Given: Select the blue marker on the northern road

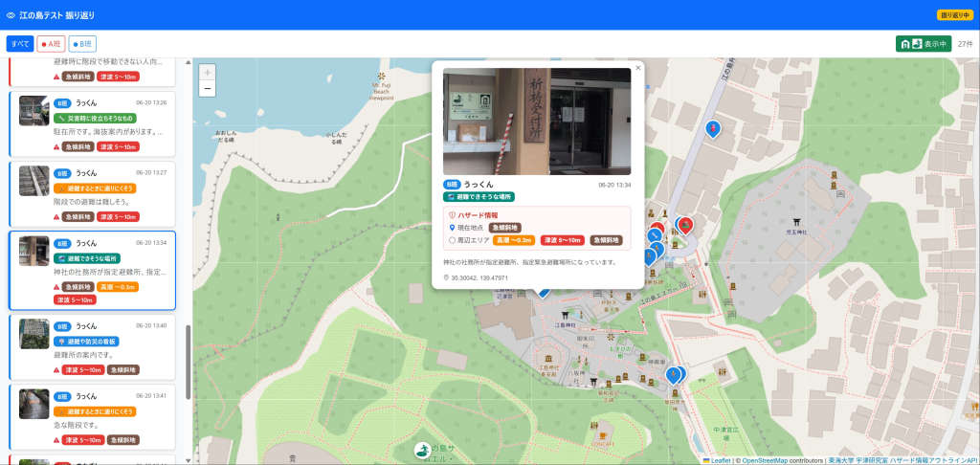Looking at the screenshot, I should point(712,129).
